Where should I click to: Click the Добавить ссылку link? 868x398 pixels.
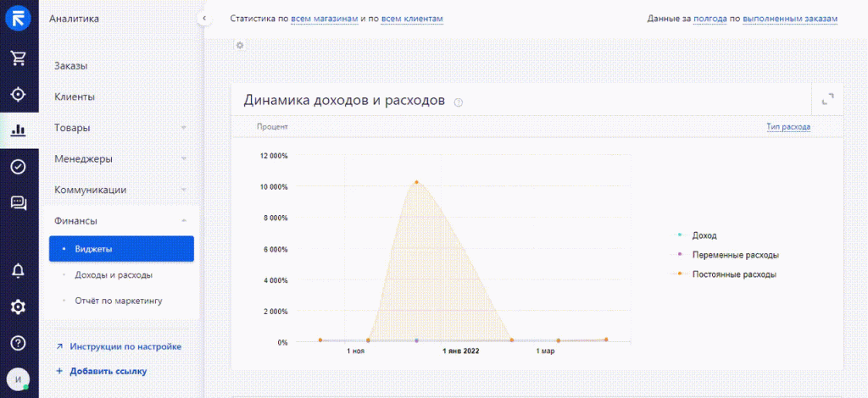click(x=108, y=371)
